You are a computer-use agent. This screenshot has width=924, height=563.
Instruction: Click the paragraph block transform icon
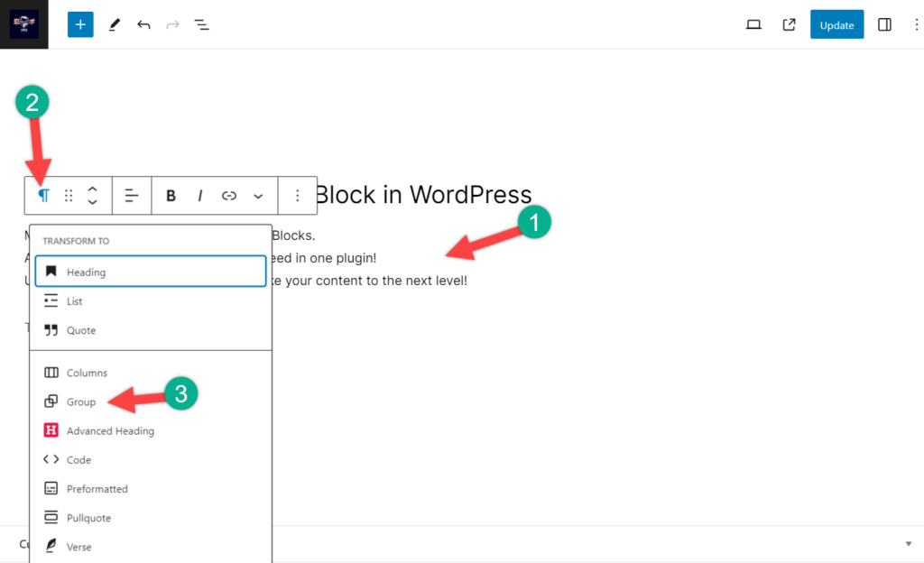[x=42, y=196]
